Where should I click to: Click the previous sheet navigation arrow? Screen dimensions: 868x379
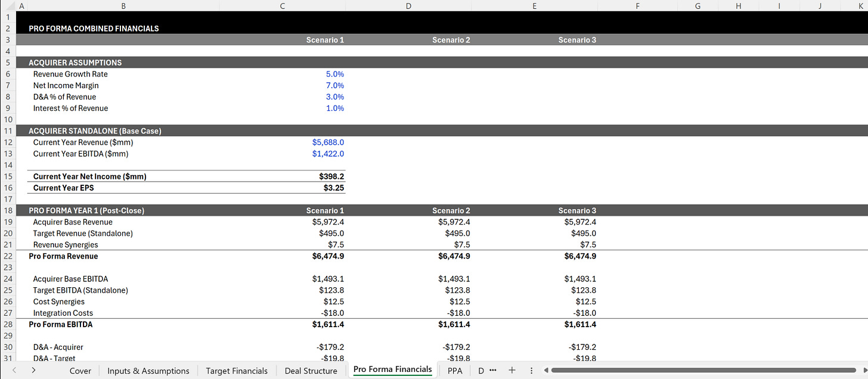click(x=14, y=370)
